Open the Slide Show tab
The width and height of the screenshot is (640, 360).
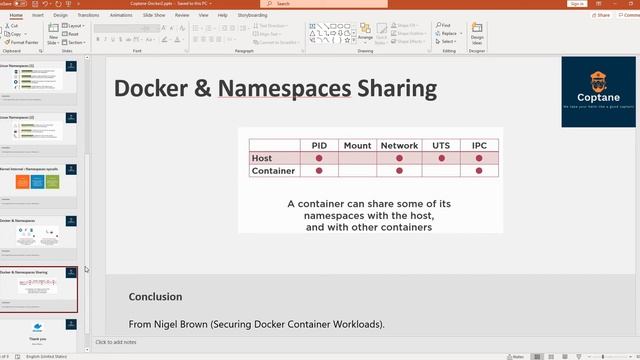point(154,15)
